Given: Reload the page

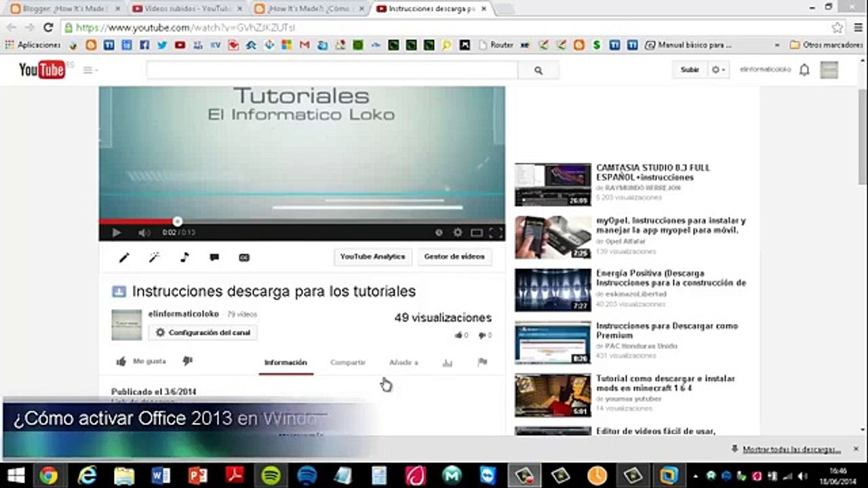Looking at the screenshot, I should coord(47,28).
